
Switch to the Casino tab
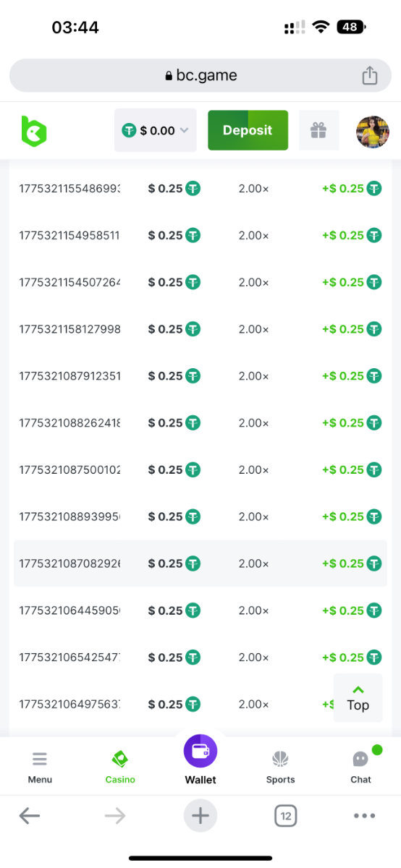120,767
